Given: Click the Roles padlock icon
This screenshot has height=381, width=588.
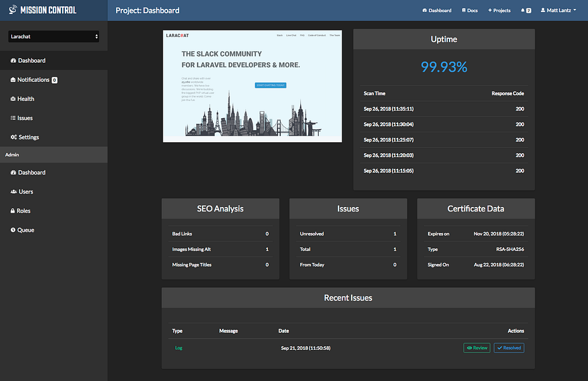Looking at the screenshot, I should [13, 210].
